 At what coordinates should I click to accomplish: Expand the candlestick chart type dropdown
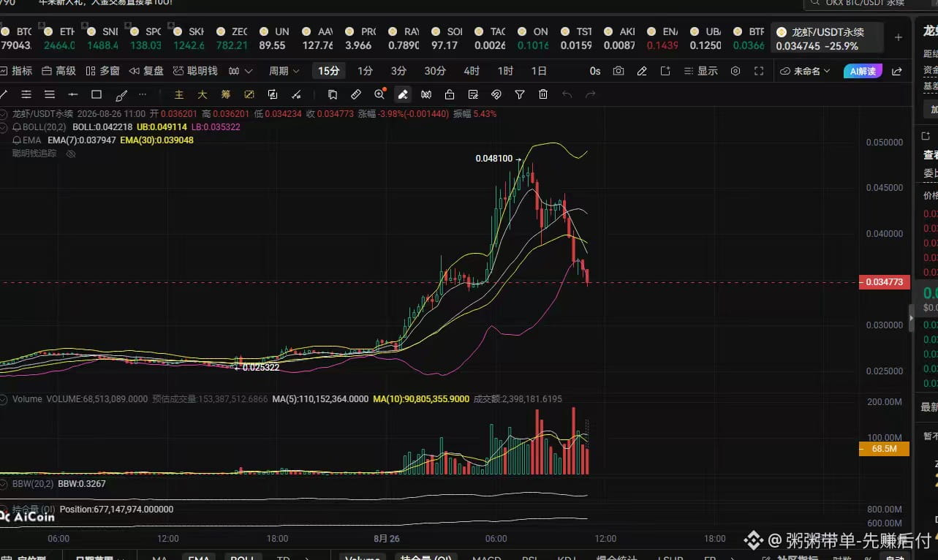(x=241, y=71)
